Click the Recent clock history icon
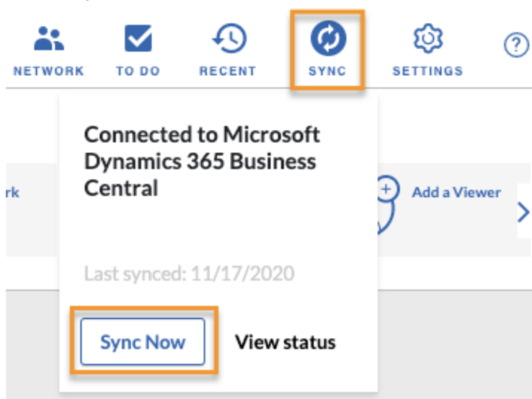Screen dimensions: 532x399 click(228, 38)
